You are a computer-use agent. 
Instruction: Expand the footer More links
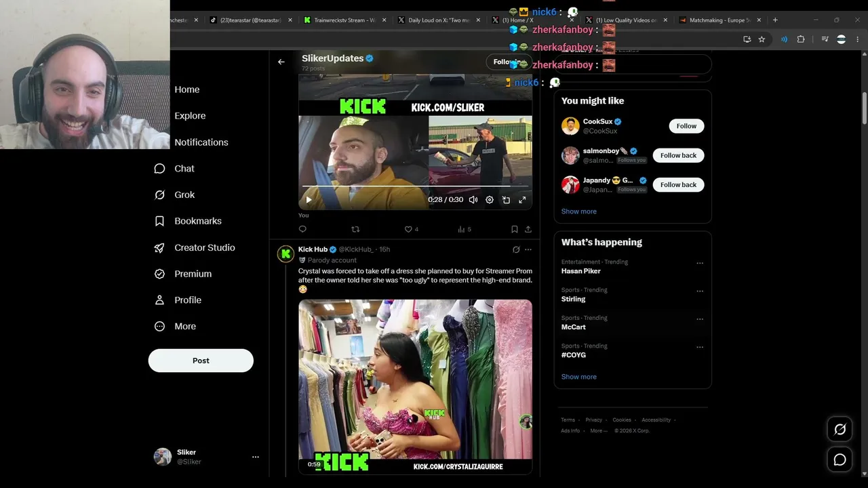pos(598,430)
